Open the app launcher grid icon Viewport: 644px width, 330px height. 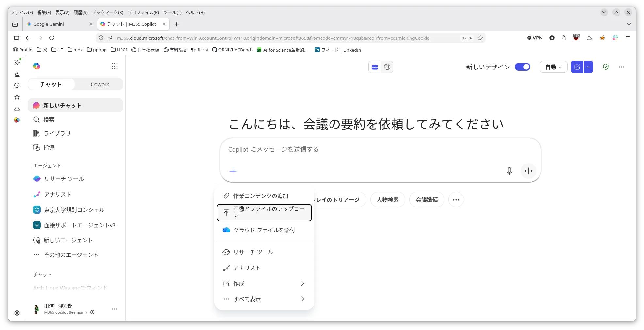point(115,66)
